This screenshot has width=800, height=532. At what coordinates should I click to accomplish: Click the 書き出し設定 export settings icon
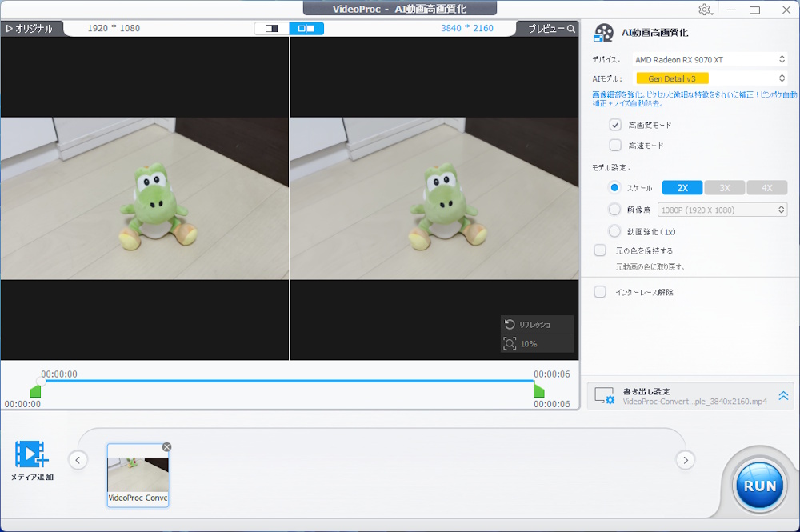605,396
